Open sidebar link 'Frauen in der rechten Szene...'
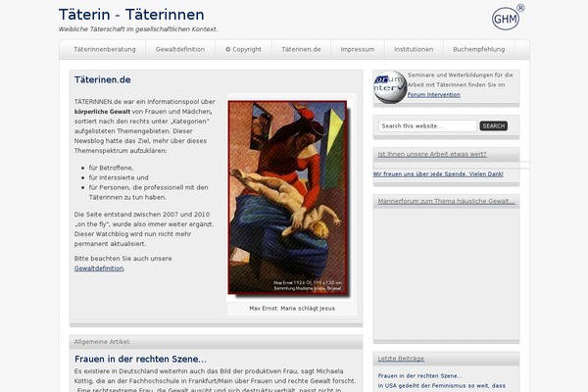This screenshot has height=392, width=588. click(x=420, y=375)
